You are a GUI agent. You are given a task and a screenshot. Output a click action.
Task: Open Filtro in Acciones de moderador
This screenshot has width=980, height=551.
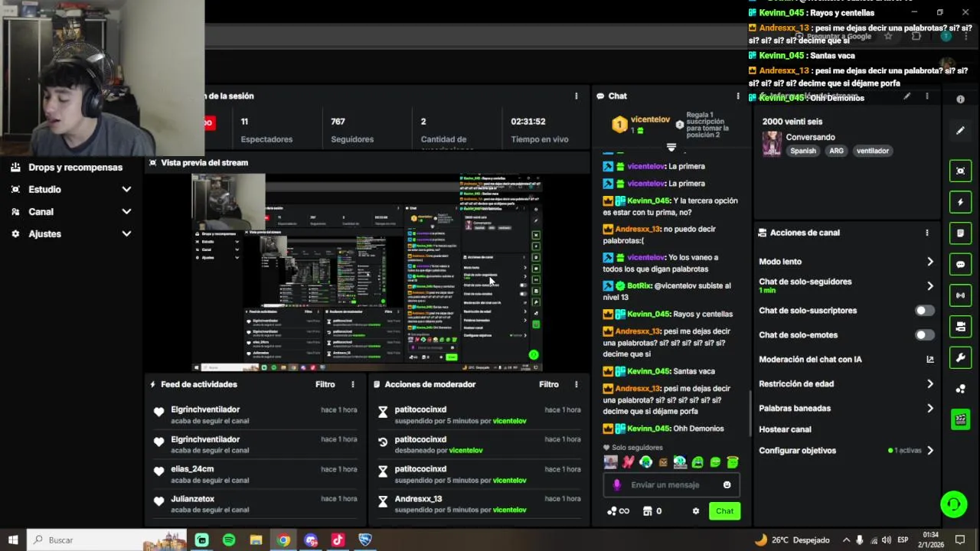(x=549, y=384)
